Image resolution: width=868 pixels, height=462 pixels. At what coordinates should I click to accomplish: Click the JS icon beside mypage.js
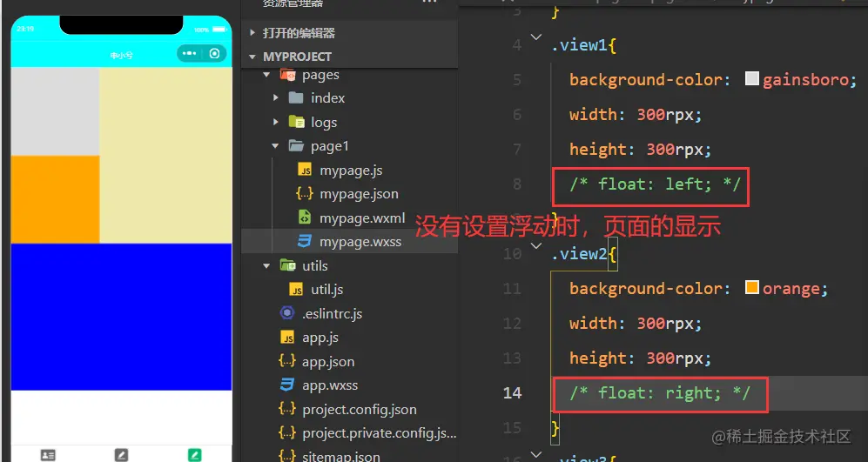[305, 170]
